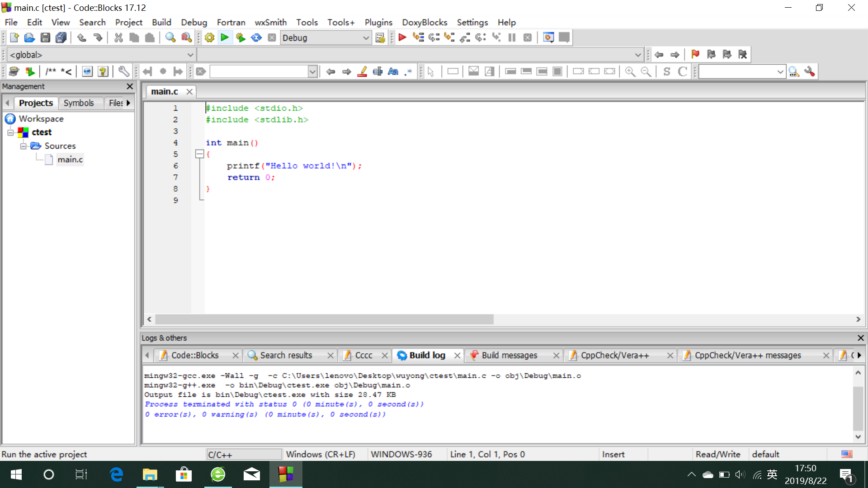Image resolution: width=868 pixels, height=488 pixels.
Task: Collapse the ctest project tree node
Action: tap(10, 132)
